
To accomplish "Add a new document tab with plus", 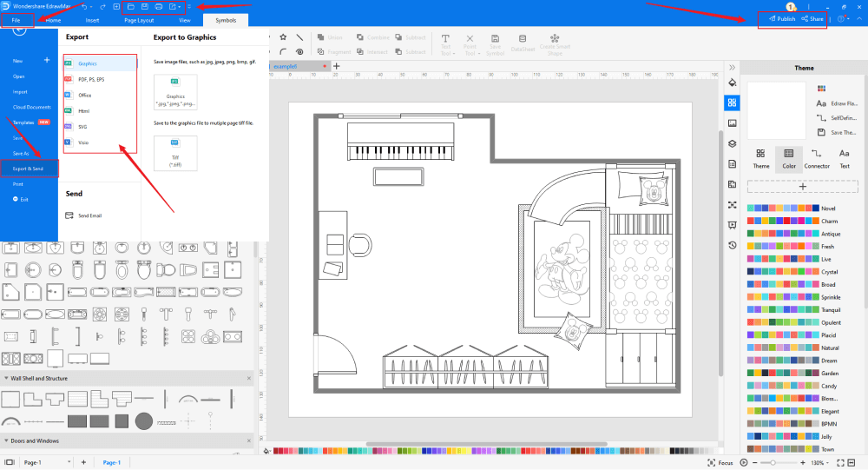I will [x=336, y=66].
